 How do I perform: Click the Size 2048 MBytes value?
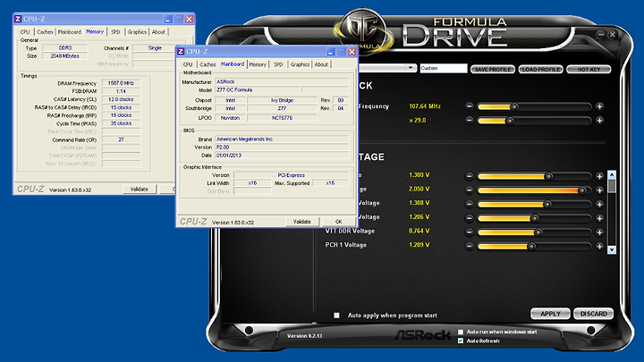(x=65, y=55)
